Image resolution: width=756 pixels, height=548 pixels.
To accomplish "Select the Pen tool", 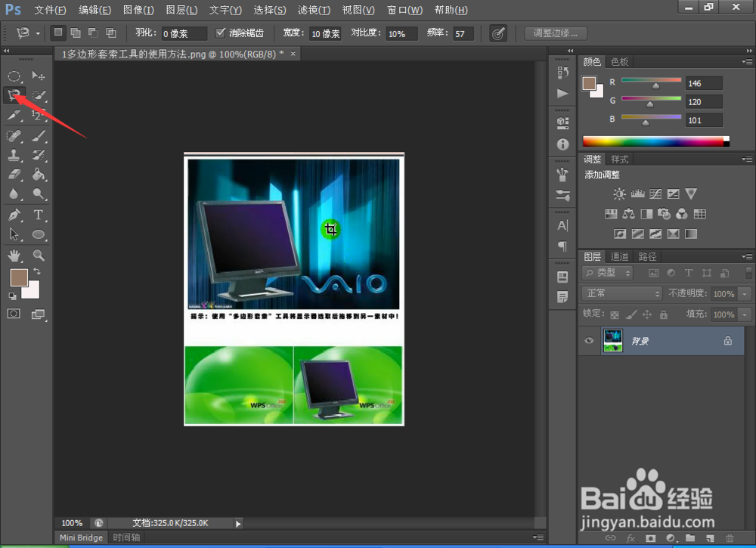I will pyautogui.click(x=14, y=215).
